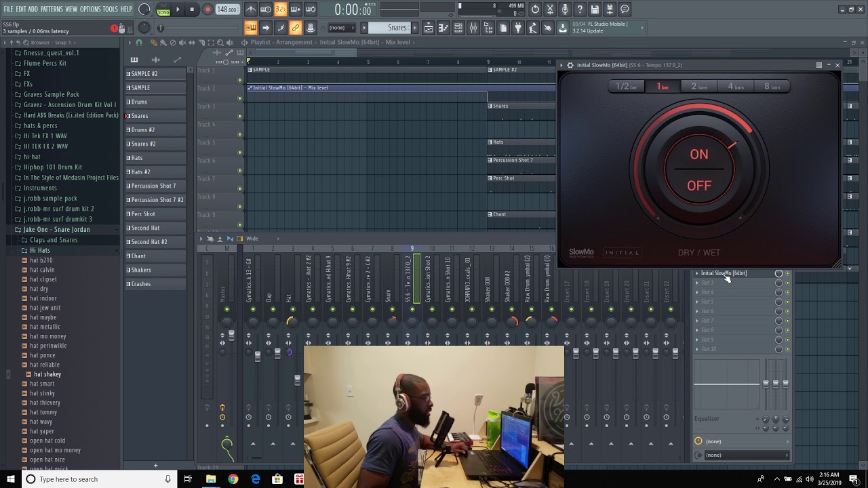Collapse the Jake One - Snare Jordan folder

56,230
